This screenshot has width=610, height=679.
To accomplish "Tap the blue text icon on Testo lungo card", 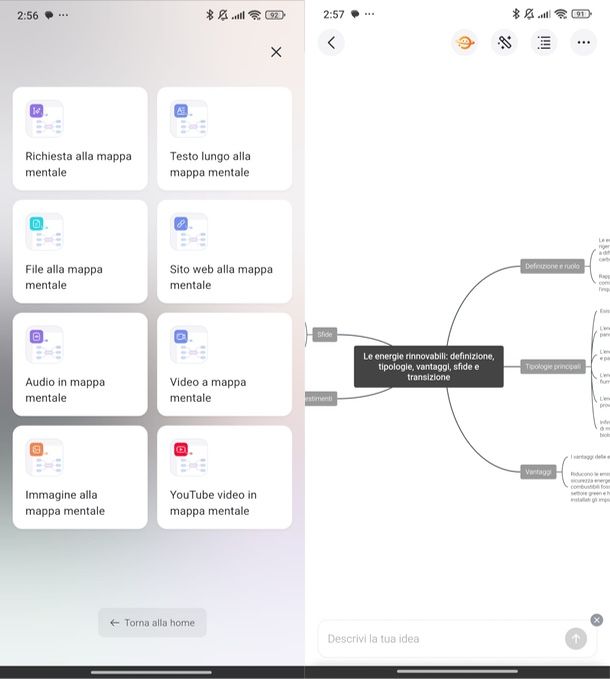I will [x=181, y=111].
